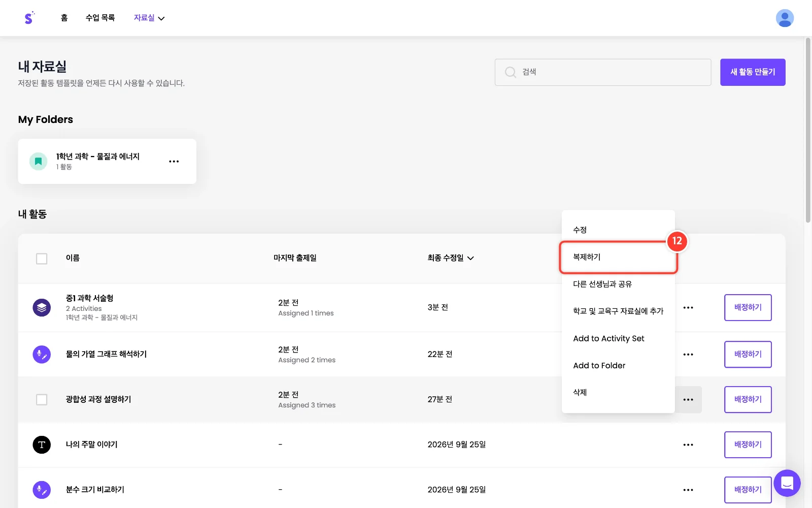Click the purple S logo icon

click(29, 18)
